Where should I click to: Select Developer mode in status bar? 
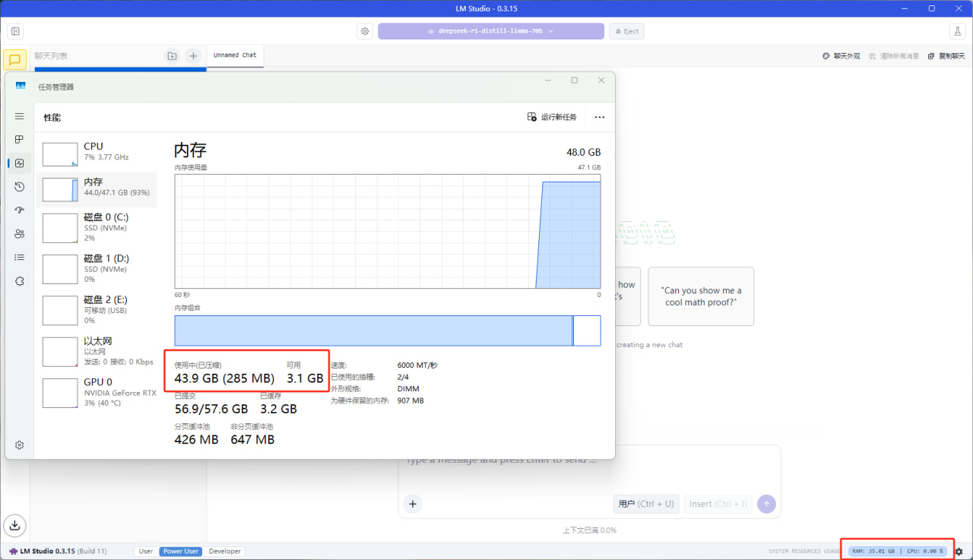[225, 552]
